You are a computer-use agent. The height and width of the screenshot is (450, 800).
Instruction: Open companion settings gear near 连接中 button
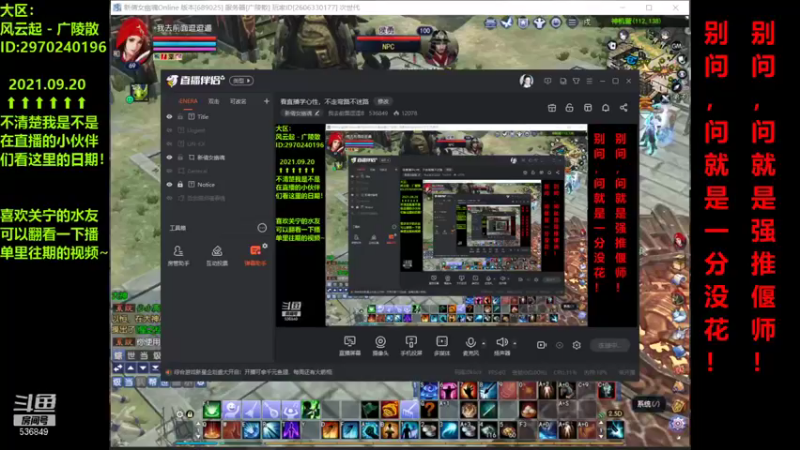point(577,345)
